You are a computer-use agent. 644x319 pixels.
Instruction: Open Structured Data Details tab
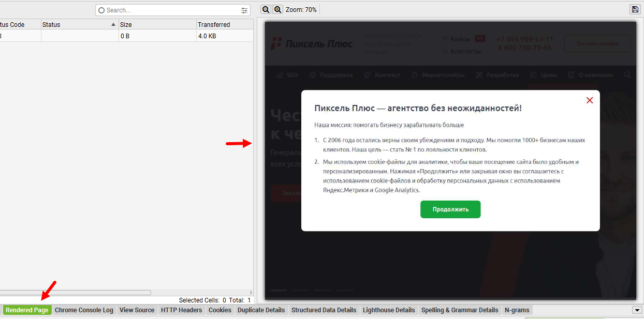[324, 310]
